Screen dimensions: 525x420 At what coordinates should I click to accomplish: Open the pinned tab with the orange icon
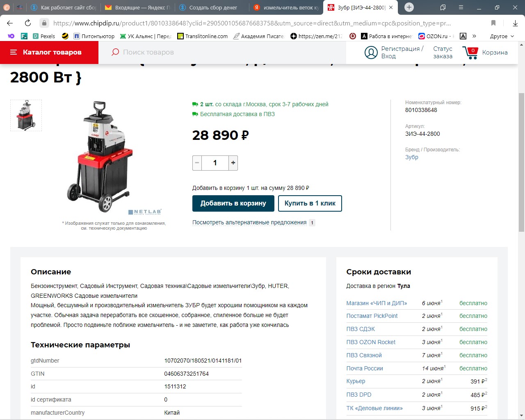tap(7, 7)
